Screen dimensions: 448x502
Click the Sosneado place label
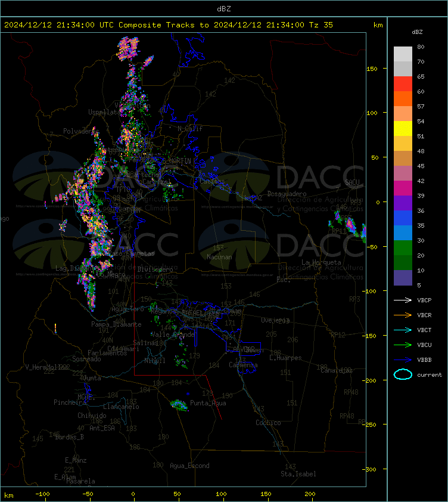click(86, 359)
